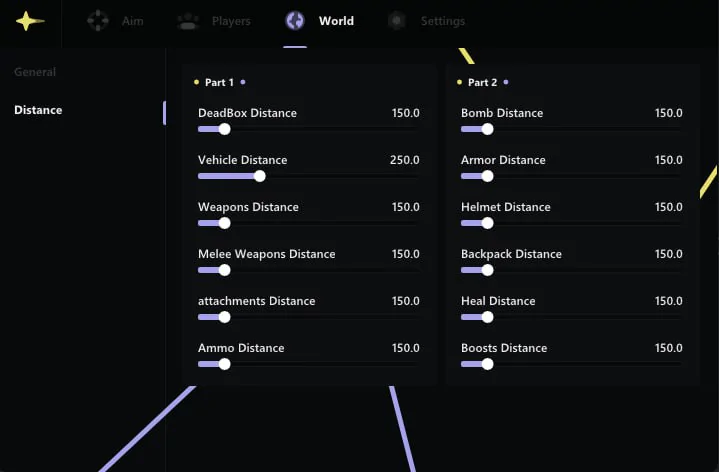719x472 pixels.
Task: Click the Vehicle Distance slider handle
Action: tap(260, 176)
